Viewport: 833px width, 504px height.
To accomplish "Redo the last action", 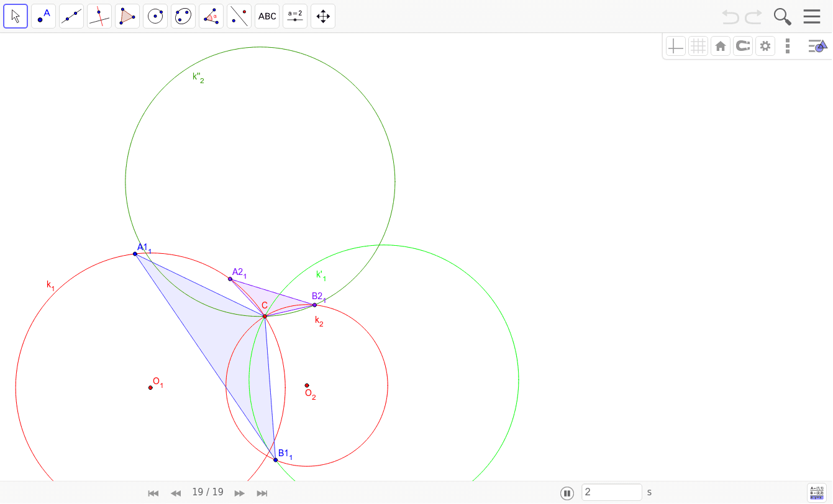I will pos(753,17).
